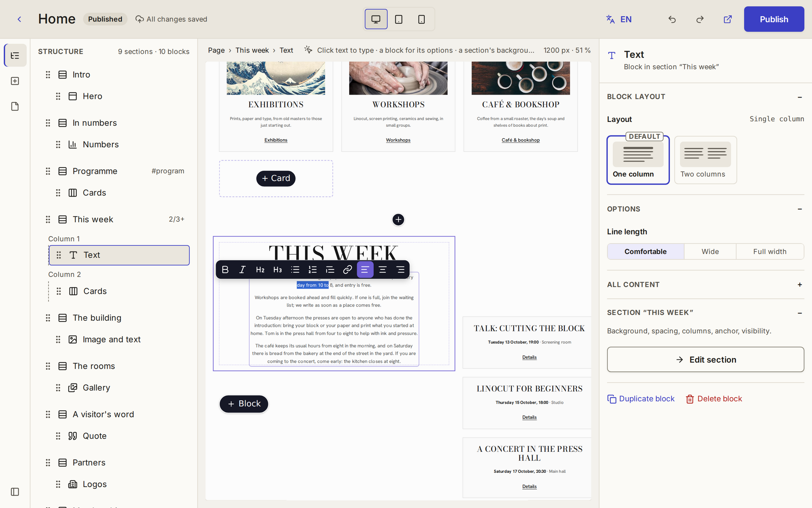Collapse the Options section

(x=800, y=209)
